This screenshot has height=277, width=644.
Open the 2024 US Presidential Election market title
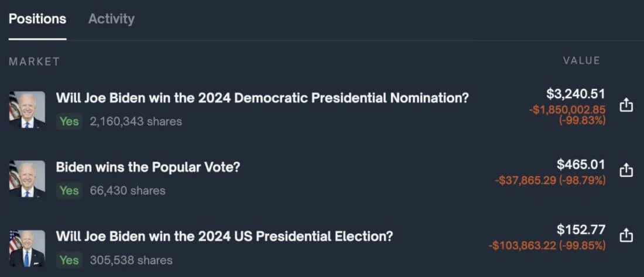(x=224, y=236)
